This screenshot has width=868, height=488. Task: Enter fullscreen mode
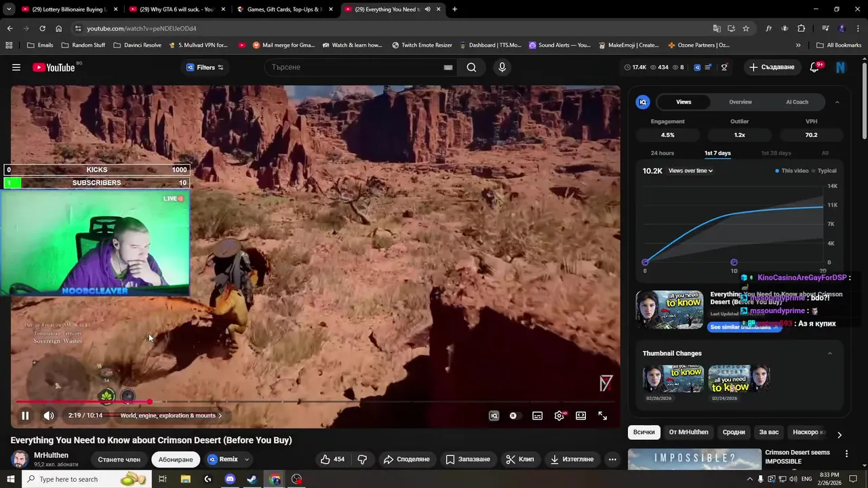pos(602,415)
